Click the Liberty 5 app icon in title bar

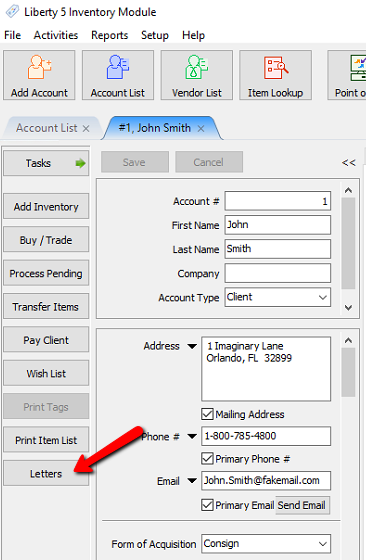coord(12,11)
